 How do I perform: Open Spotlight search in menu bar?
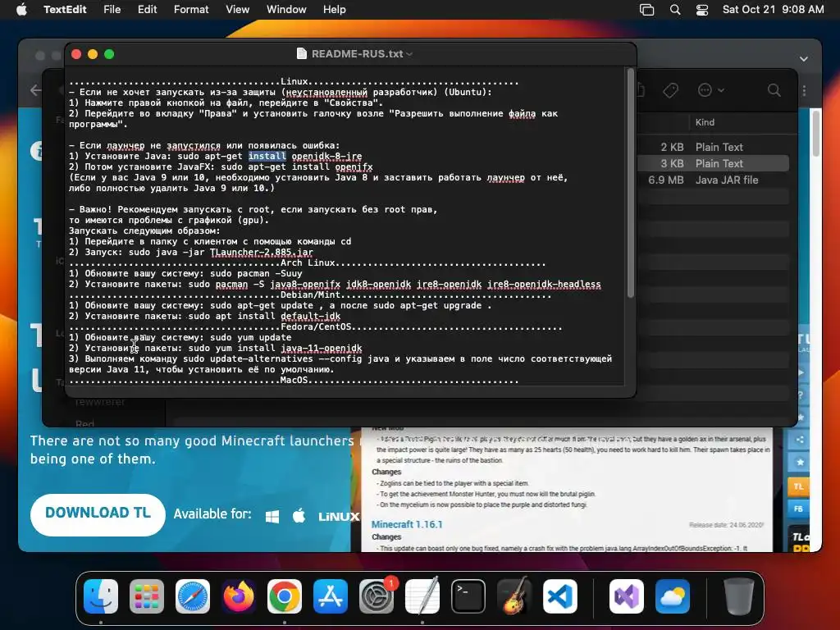(675, 10)
